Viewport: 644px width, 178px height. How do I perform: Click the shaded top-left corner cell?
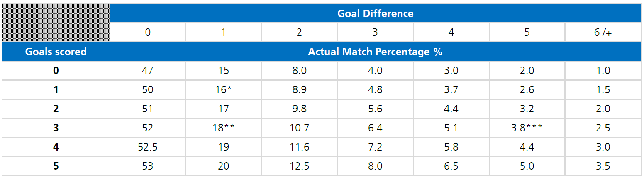tap(56, 23)
